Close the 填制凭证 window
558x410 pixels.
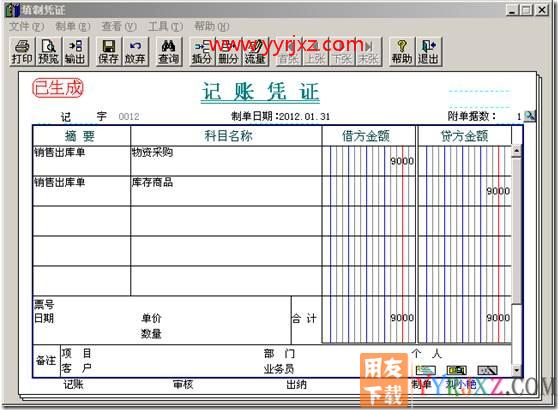tap(542, 10)
